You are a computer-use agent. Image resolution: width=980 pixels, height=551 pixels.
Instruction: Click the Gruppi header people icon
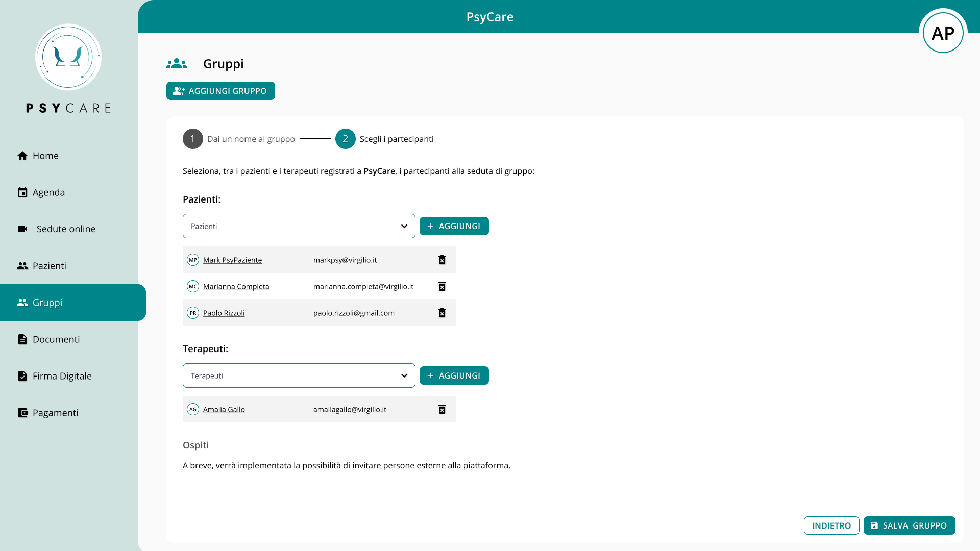pos(177,64)
